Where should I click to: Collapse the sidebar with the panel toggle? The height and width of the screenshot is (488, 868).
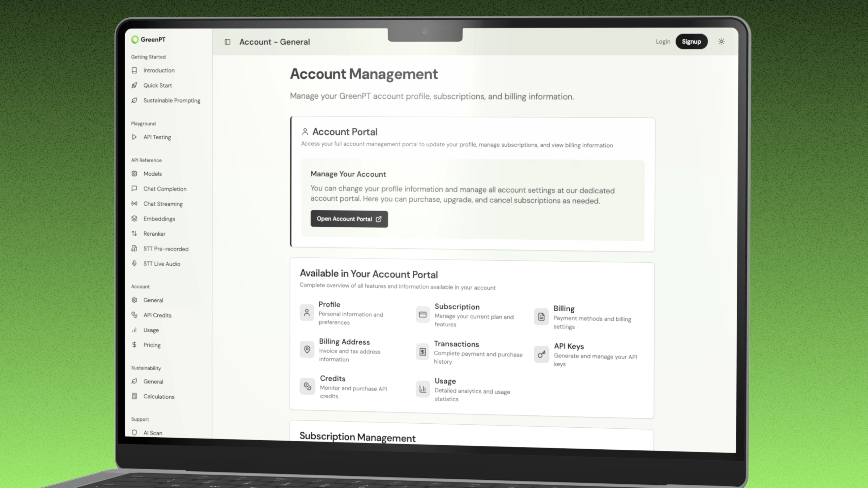point(227,42)
